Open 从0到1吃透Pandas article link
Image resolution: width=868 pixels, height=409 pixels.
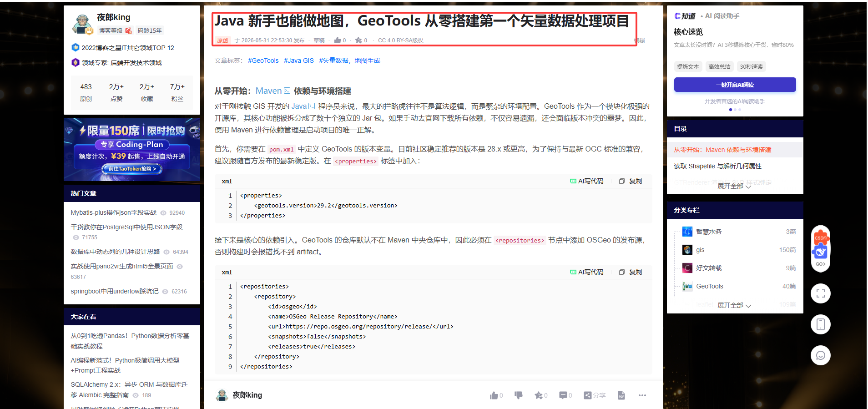[130, 341]
